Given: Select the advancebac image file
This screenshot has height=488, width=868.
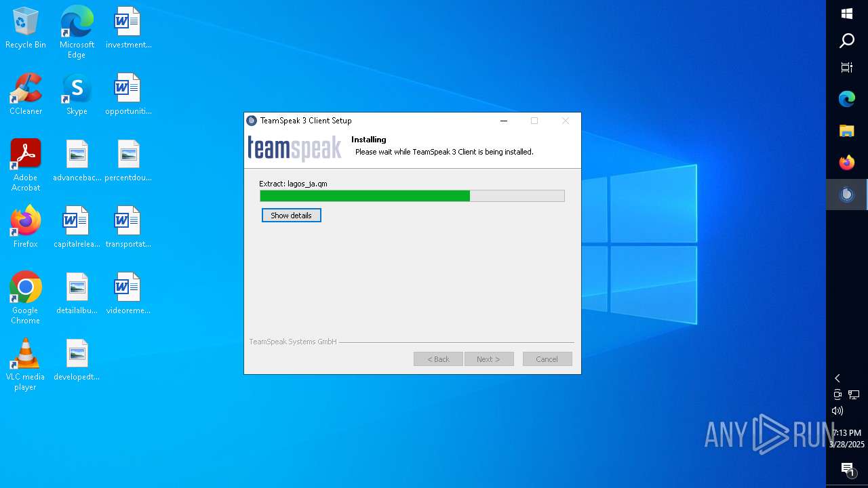Looking at the screenshot, I should [x=77, y=161].
